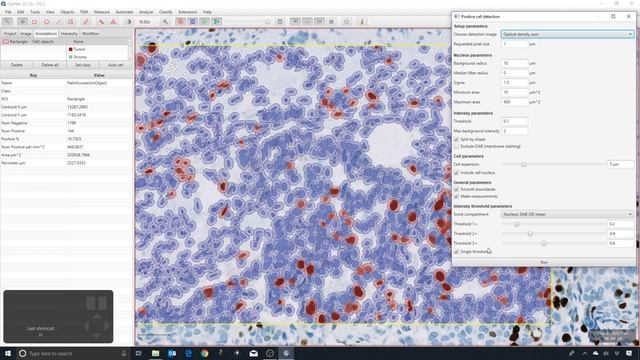Viewport: 640px width, 360px height.
Task: Open the Preferences gear icon
Action: pyautogui.click(x=347, y=22)
